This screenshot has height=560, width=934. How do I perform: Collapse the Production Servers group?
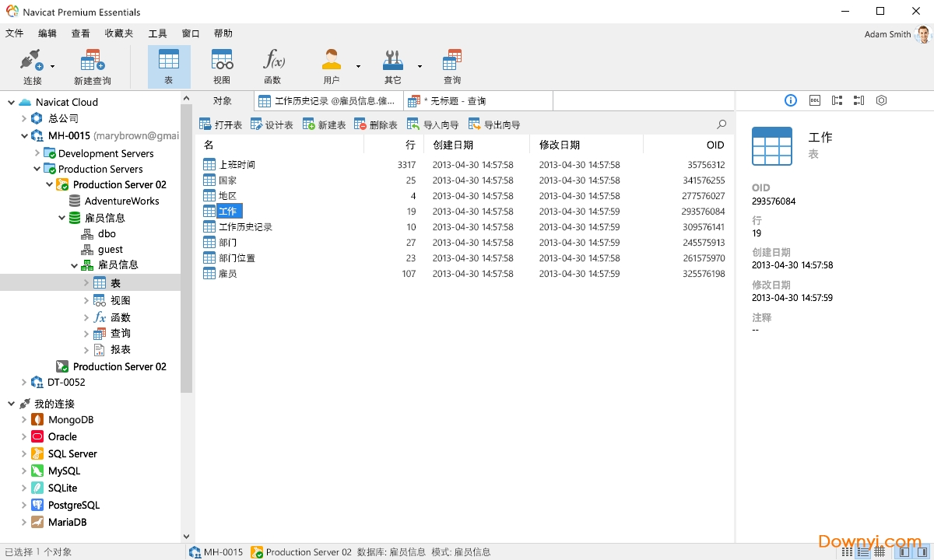[x=36, y=169]
